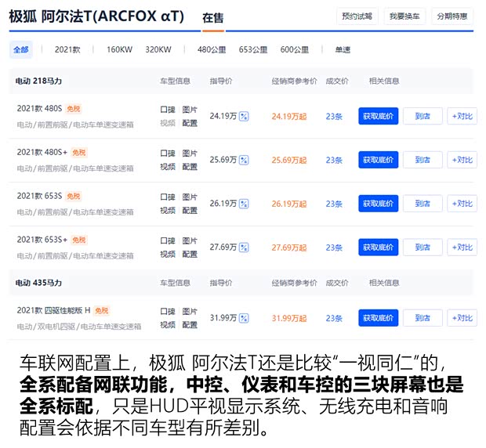Open 视频 videos for the 四驱性能版 H row
Image resolution: width=486 pixels, height=448 pixels.
click(168, 325)
